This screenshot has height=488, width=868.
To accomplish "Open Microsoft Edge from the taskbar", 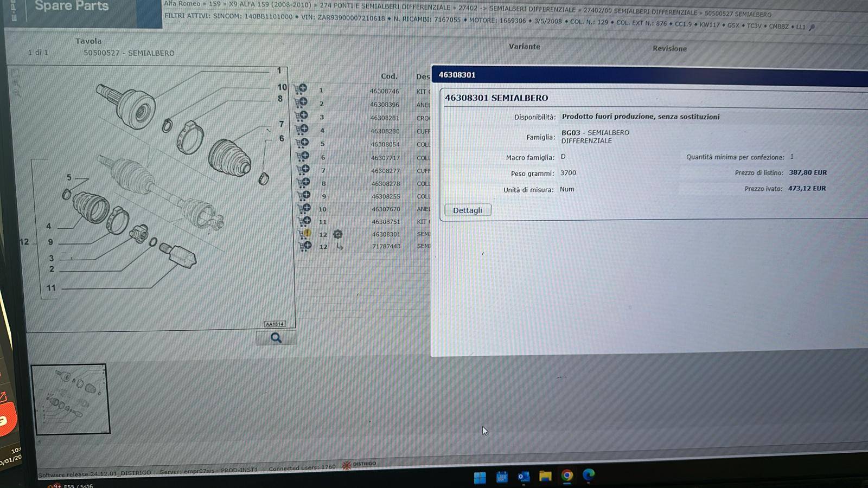I will pos(589,475).
